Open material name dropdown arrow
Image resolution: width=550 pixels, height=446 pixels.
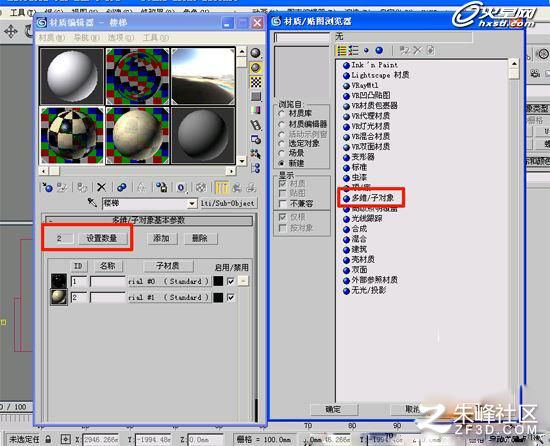point(192,204)
